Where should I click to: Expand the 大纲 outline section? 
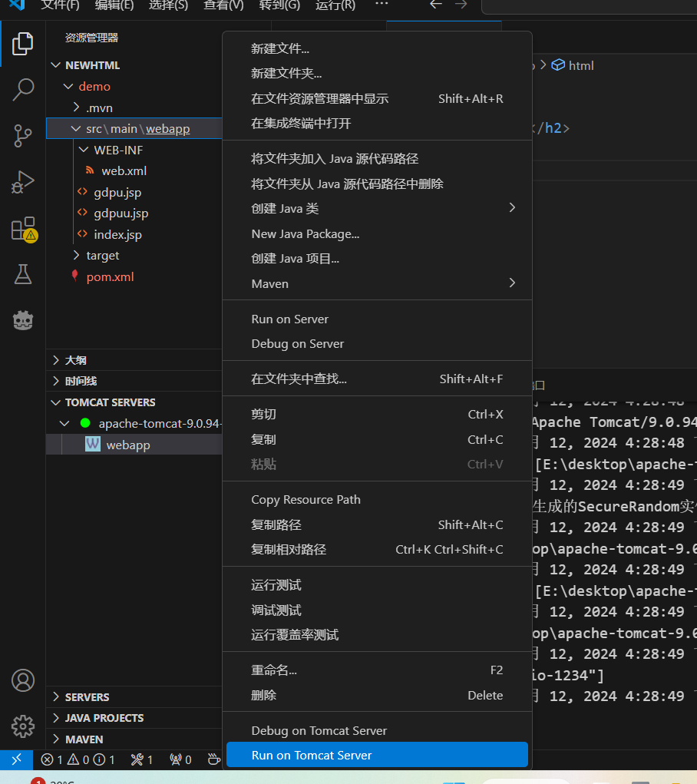(56, 360)
